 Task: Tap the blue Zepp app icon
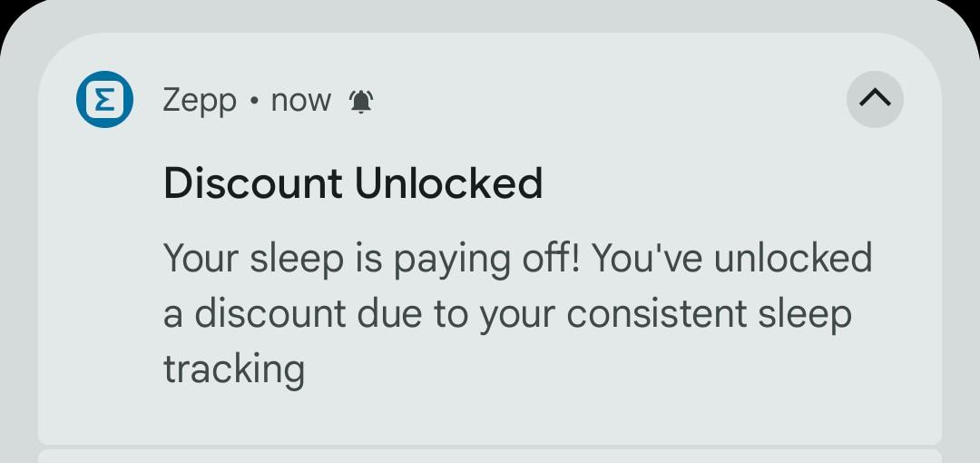pos(104,100)
